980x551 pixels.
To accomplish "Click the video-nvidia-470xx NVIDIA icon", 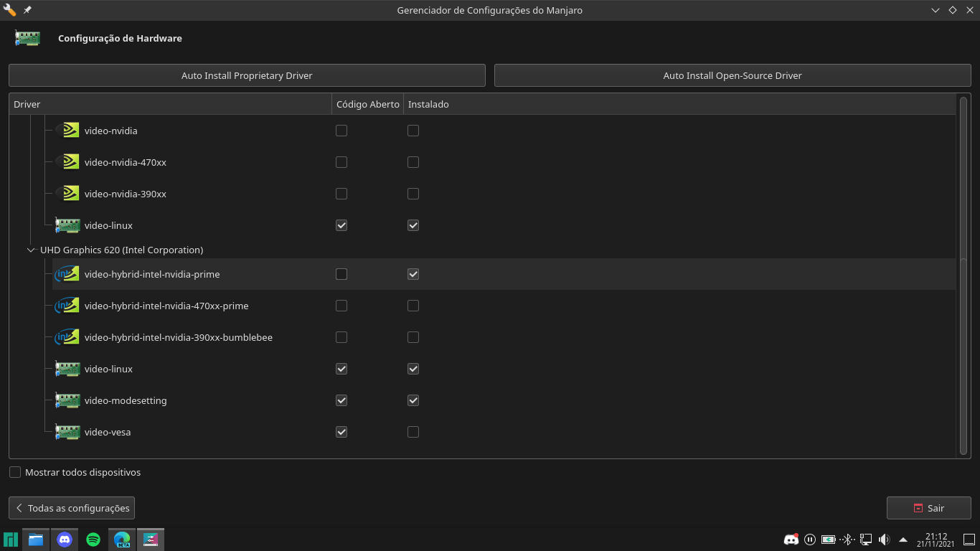I will point(67,162).
